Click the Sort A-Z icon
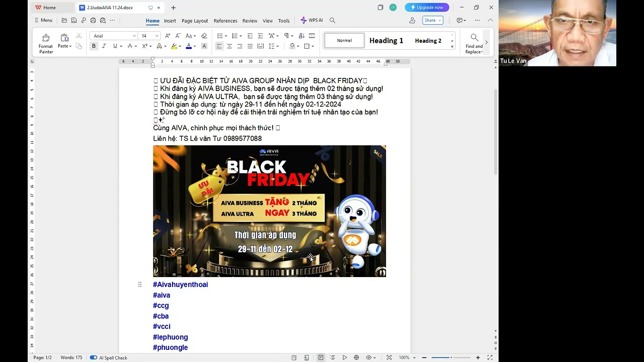644x362 pixels. 301,36
